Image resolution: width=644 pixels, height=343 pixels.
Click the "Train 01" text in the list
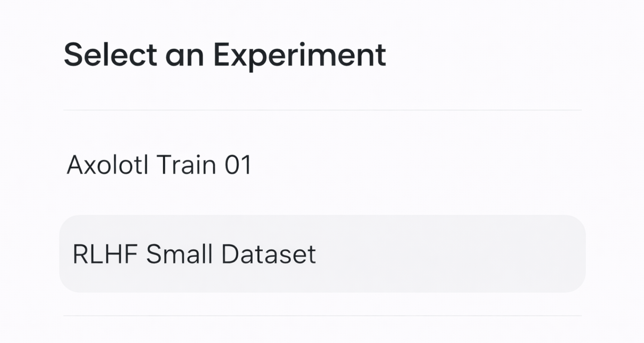[204, 165]
